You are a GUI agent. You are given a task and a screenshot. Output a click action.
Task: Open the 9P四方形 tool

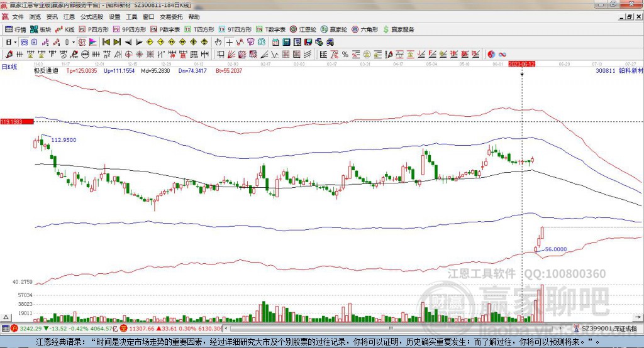(130, 30)
